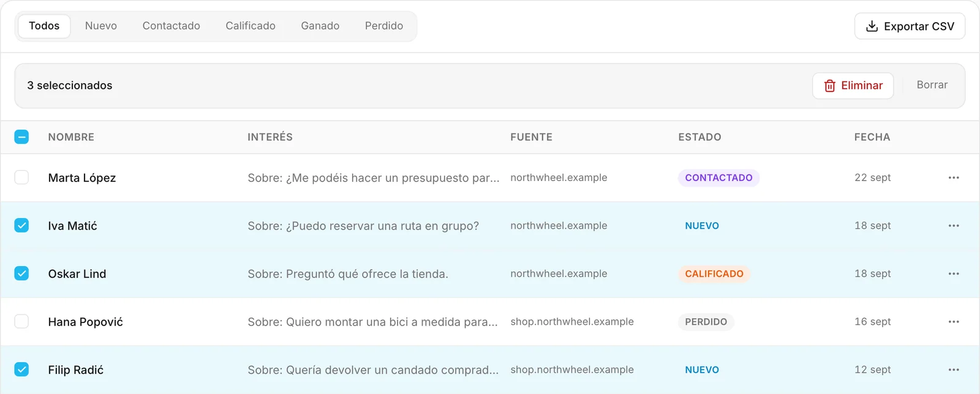Click the PERDIDO status badge
980x394 pixels.
pyautogui.click(x=706, y=322)
